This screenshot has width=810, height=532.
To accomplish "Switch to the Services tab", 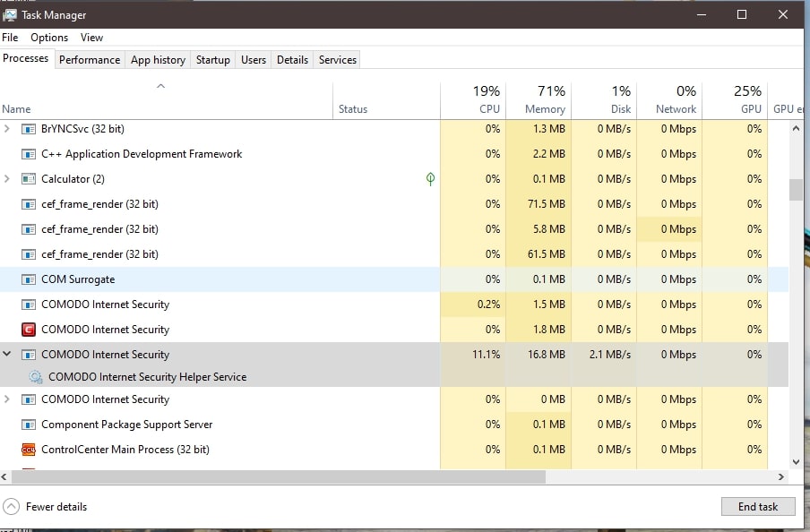I will (337, 60).
